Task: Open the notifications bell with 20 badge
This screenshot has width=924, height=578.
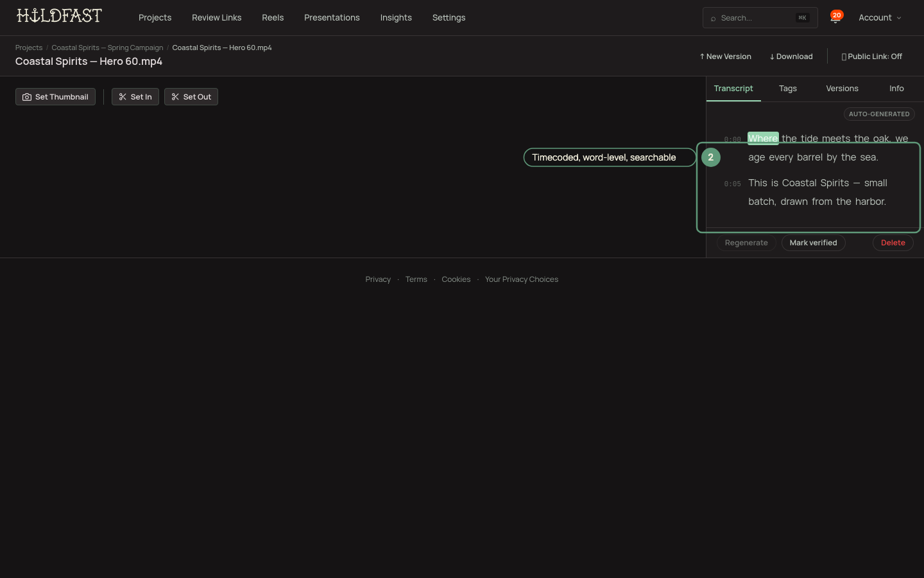Action: 835,17
